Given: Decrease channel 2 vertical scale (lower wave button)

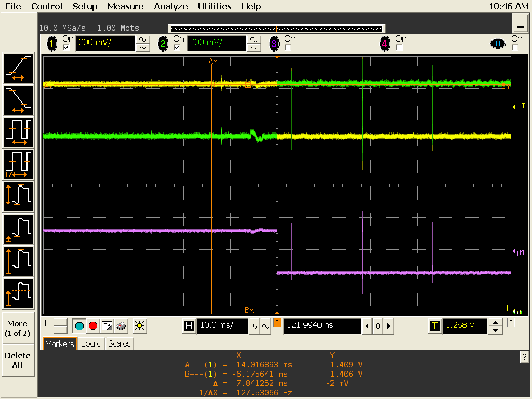Looking at the screenshot, I should pyautogui.click(x=254, y=48).
